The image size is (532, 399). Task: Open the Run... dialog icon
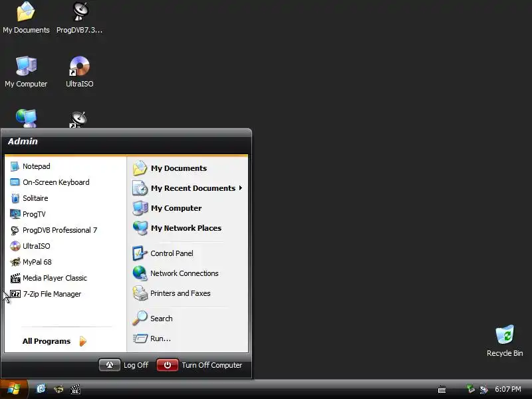coord(140,338)
